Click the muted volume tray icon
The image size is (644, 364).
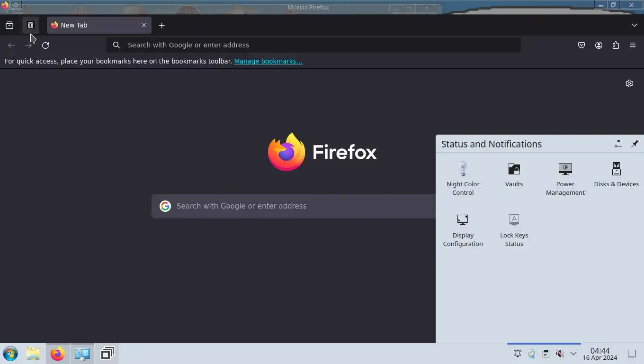click(560, 354)
